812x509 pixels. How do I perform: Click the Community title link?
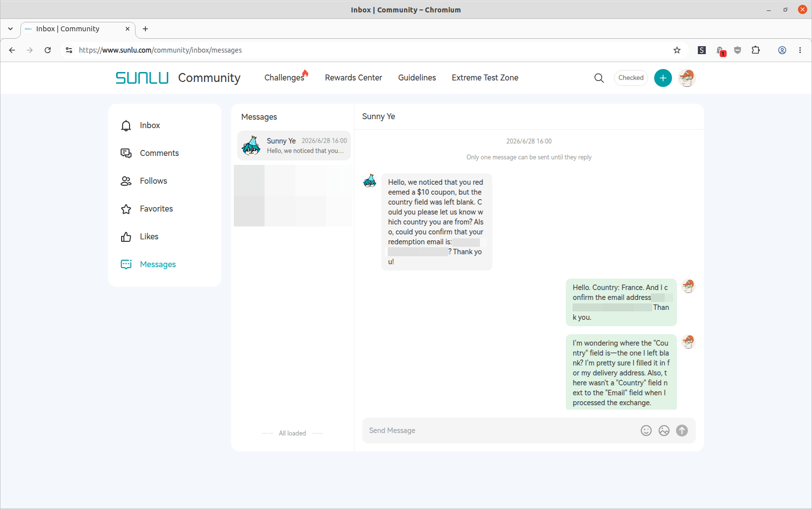click(209, 78)
